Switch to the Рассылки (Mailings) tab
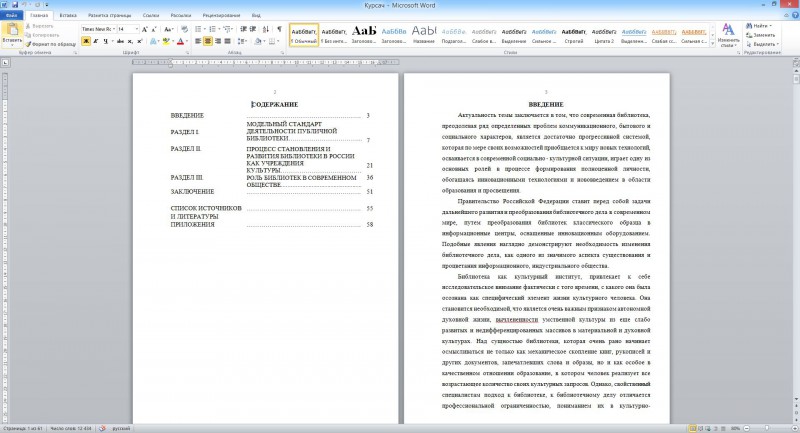Viewport: 800px width, 433px height. pos(181,15)
